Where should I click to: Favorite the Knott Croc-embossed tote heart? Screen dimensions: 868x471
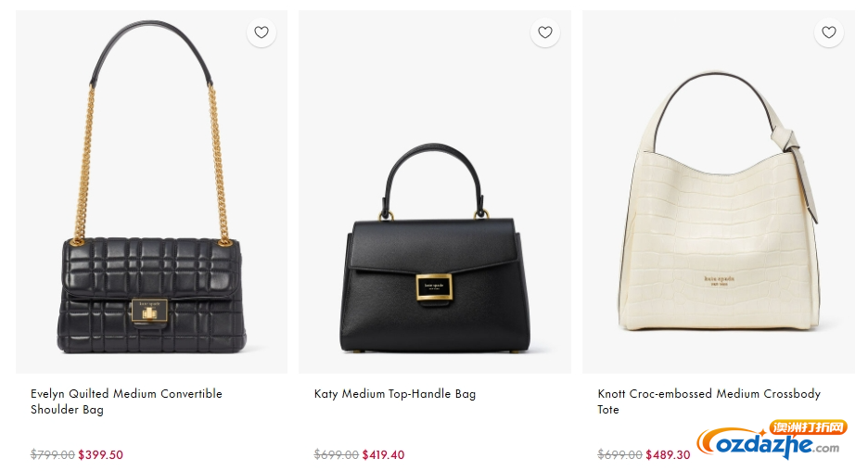pyautogui.click(x=829, y=32)
